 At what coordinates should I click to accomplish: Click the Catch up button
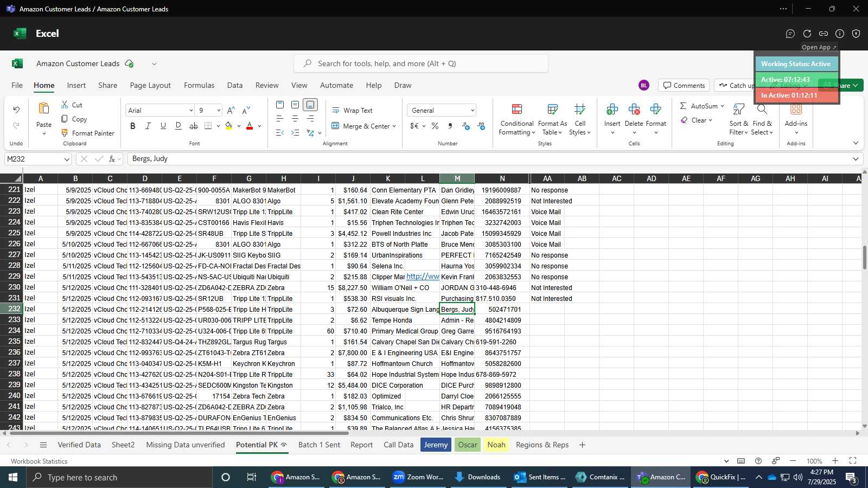coord(736,85)
